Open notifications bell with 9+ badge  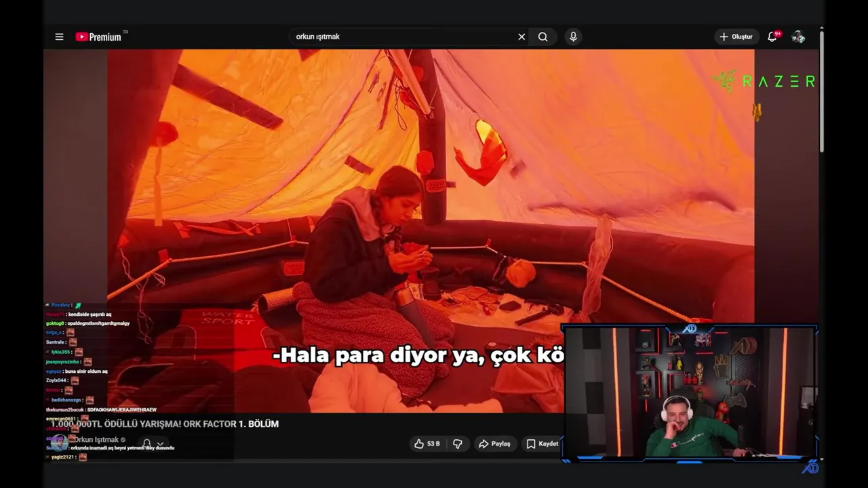click(x=772, y=37)
